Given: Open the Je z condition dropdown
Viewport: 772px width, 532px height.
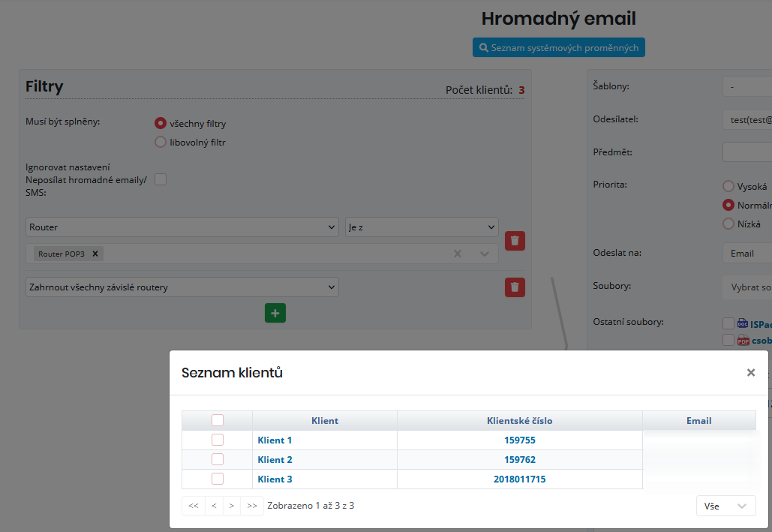Looking at the screenshot, I should tap(422, 227).
